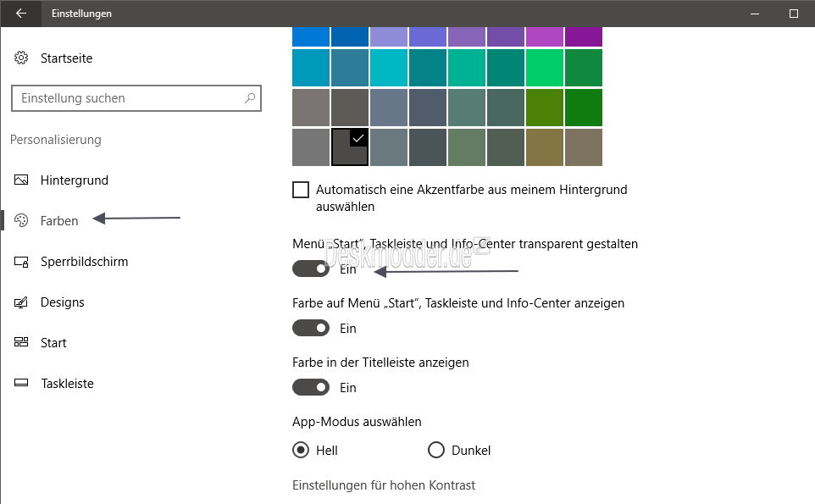
Task: Open Startseite via the gear icon
Action: (21, 58)
